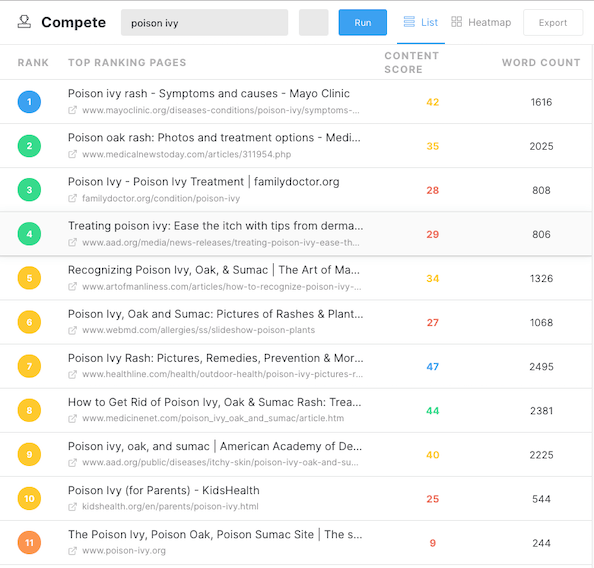The image size is (594, 568).
Task: Click rank 7 yellow circle badge
Action: (x=29, y=366)
